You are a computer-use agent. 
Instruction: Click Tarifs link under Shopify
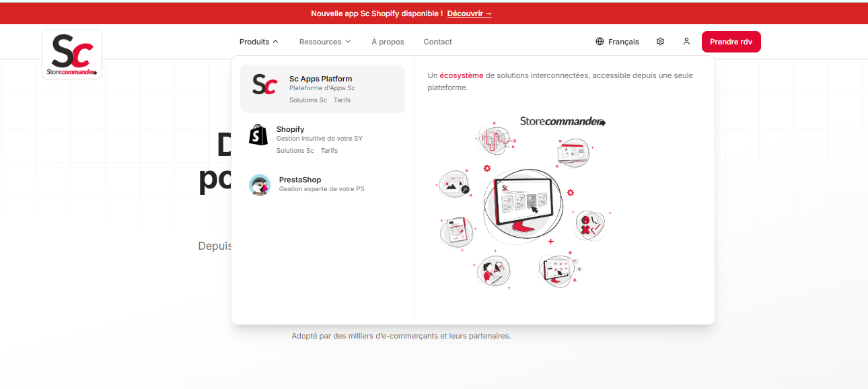pos(329,151)
